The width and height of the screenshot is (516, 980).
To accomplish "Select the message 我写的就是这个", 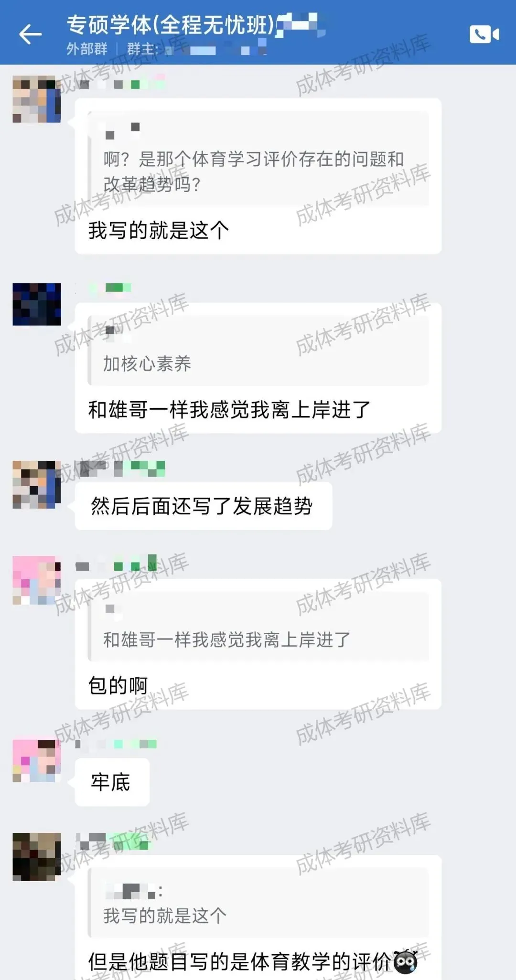I will (x=159, y=231).
